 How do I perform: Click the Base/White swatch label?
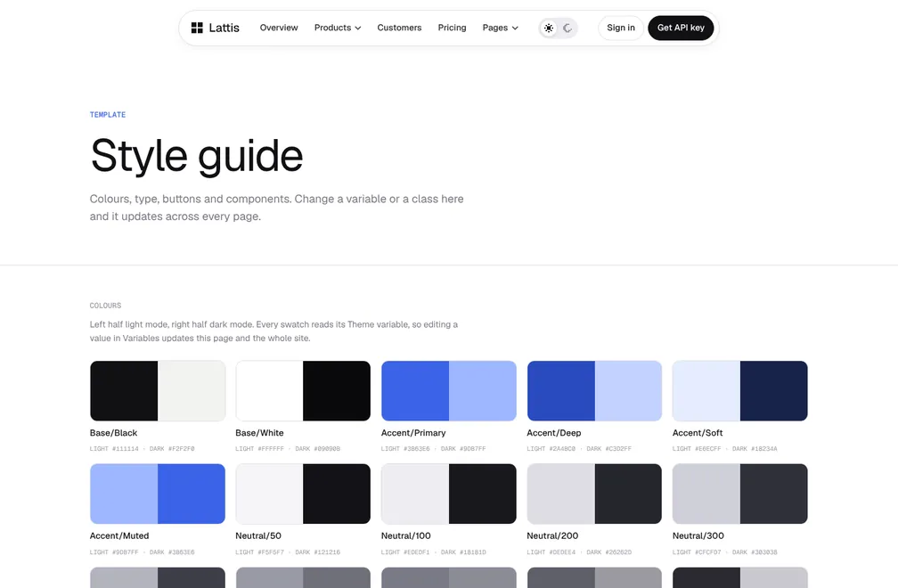[259, 433]
